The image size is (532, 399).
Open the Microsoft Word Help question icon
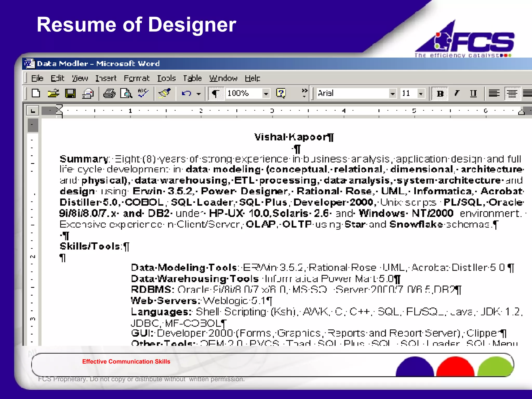coord(281,93)
